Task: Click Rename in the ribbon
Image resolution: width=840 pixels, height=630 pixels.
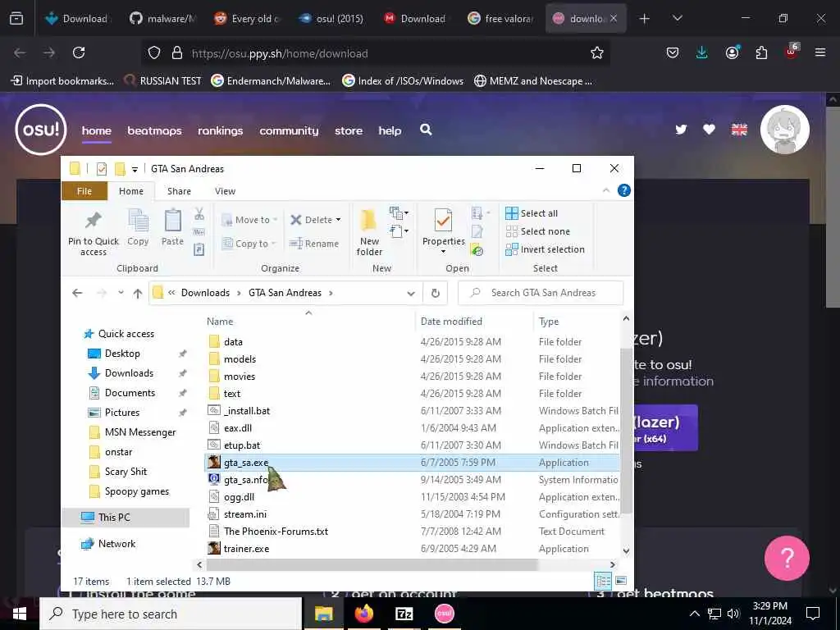Action: [x=314, y=244]
